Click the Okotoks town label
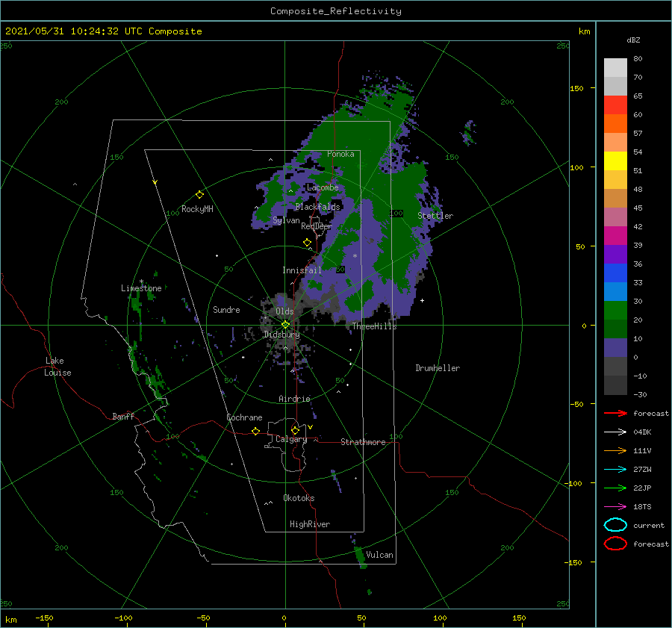The image size is (672, 628). pyautogui.click(x=299, y=497)
